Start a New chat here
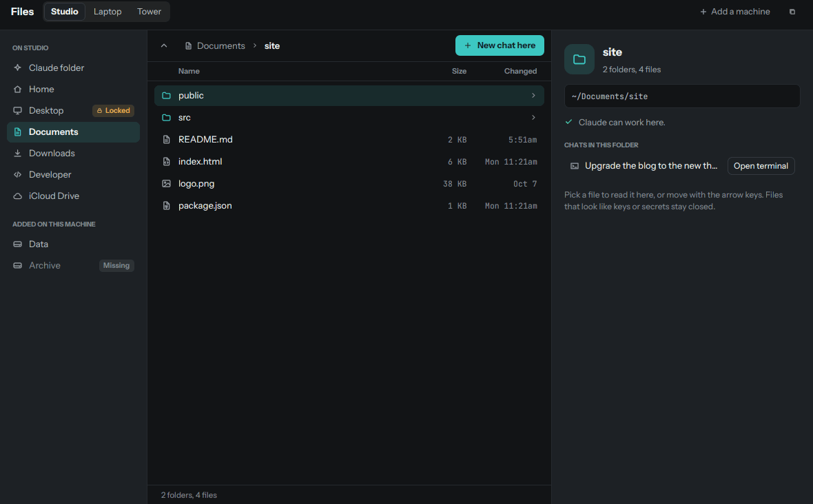 tap(500, 45)
